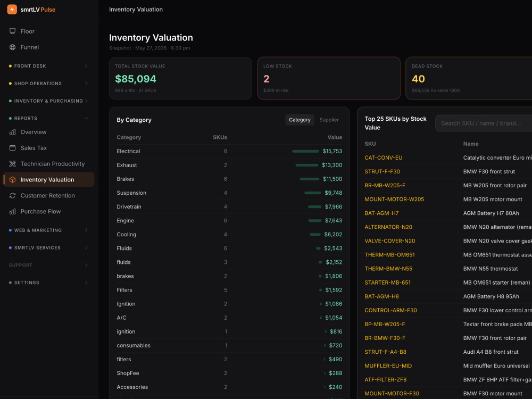Expand the smrtLV Services section chevron
The image size is (532, 399).
86,248
